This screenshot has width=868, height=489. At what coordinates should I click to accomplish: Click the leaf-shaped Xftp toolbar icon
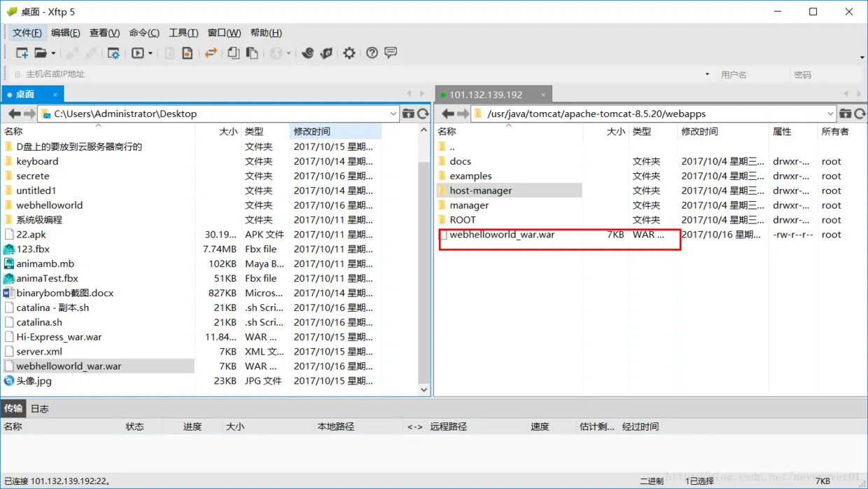click(x=326, y=53)
